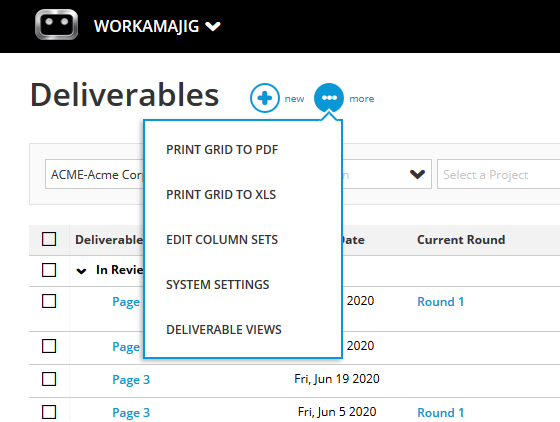Select Deliverable Views menu entry

click(x=224, y=330)
